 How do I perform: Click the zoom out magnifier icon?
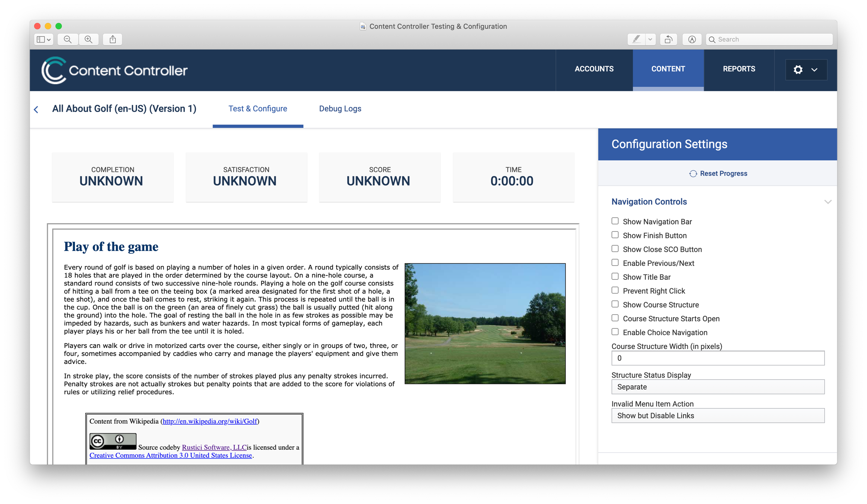(x=68, y=39)
